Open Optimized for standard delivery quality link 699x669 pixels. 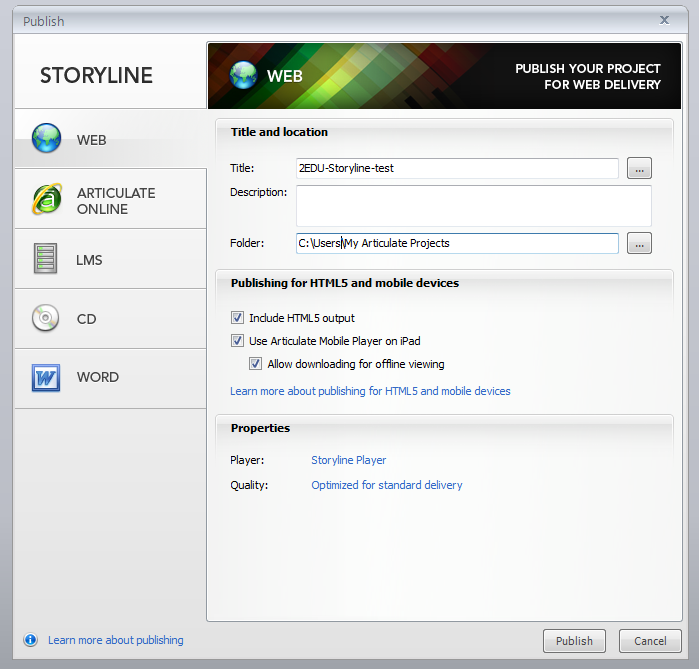[x=387, y=485]
